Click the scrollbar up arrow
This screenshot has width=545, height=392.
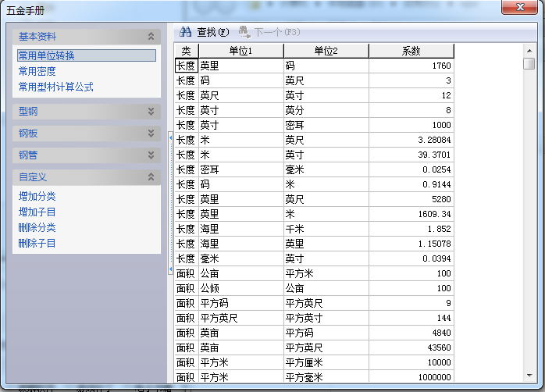click(x=529, y=51)
